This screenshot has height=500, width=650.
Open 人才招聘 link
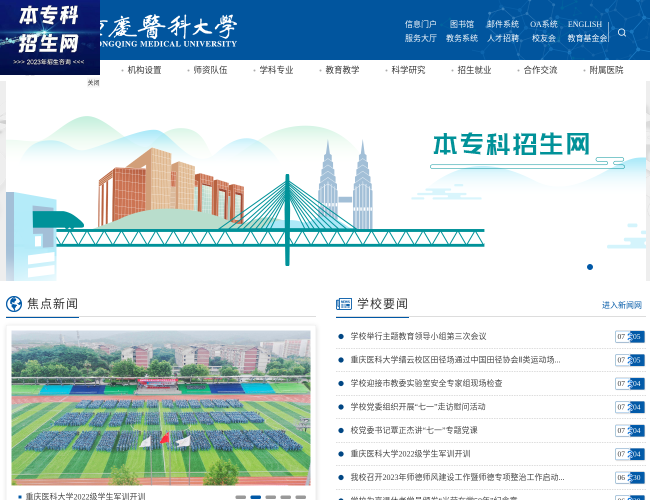[502, 38]
